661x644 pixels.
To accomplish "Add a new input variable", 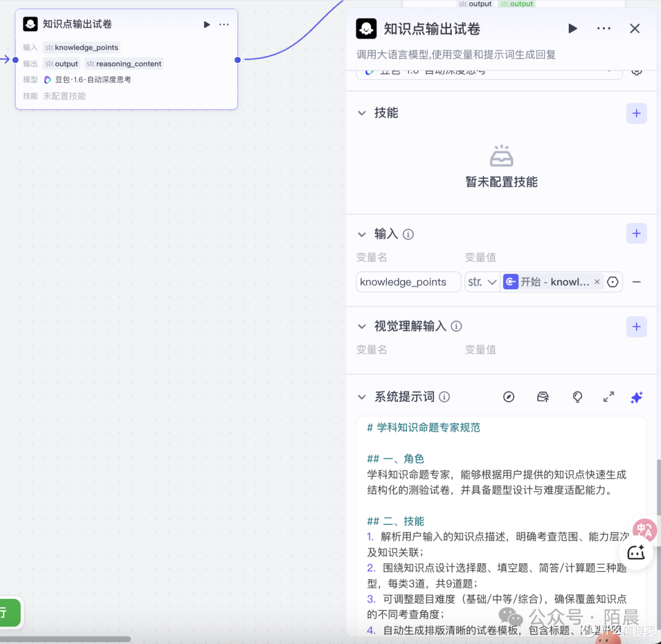I will (x=636, y=234).
